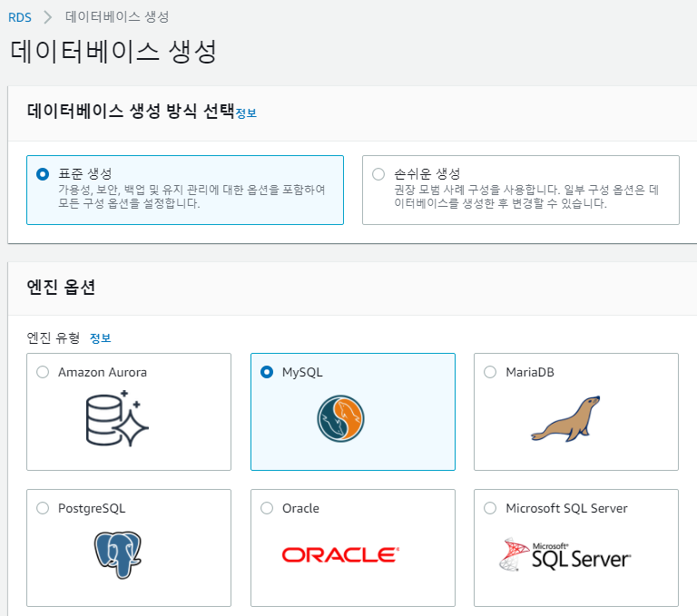Click the 손쉬운 생성 description text

point(526,197)
